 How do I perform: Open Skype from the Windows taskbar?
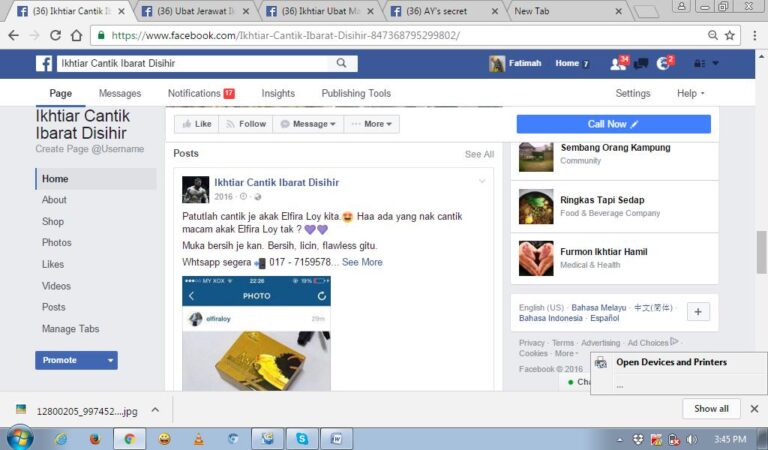point(301,438)
